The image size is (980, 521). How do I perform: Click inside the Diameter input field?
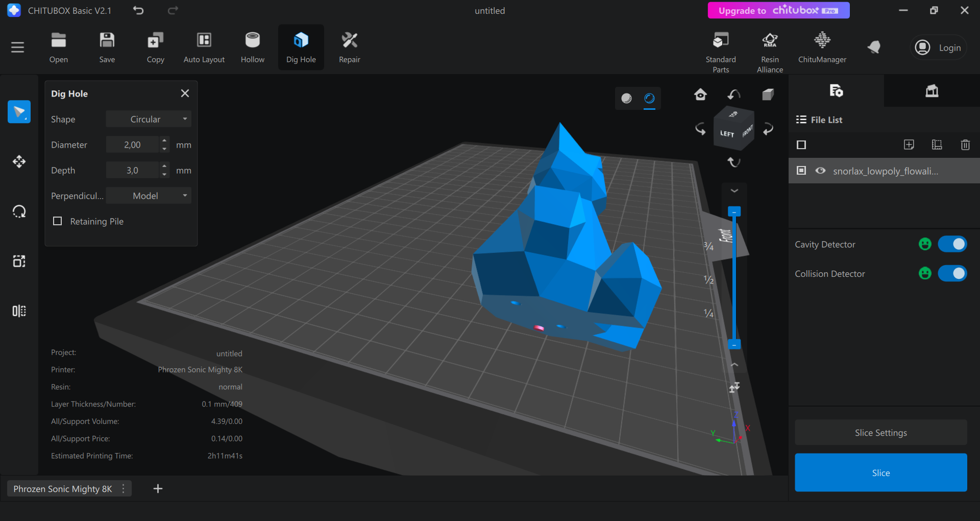[x=133, y=145]
